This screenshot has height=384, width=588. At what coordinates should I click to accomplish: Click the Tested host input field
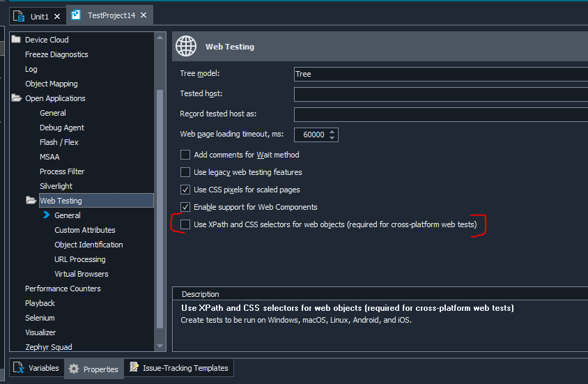[441, 94]
